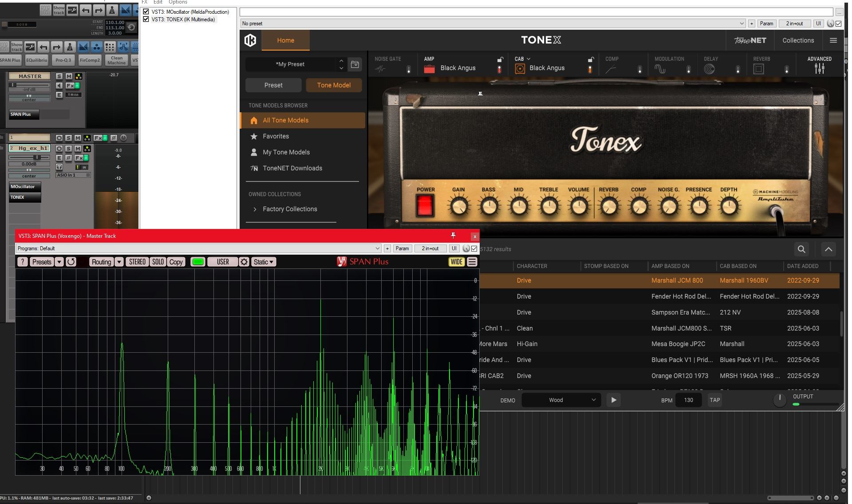The height and width of the screenshot is (504, 852).
Task: Click the AMP lock icon
Action: point(500,59)
